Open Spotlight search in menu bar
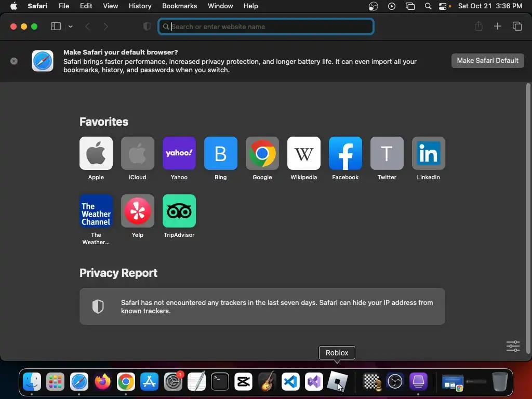Screen dimensions: 532x399 click(x=428, y=6)
